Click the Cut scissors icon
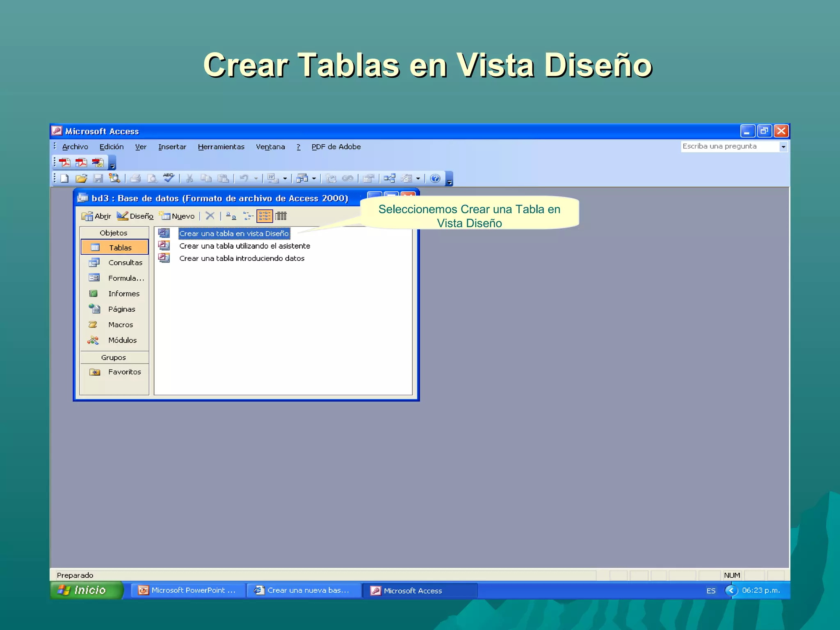840x630 pixels. (x=189, y=178)
